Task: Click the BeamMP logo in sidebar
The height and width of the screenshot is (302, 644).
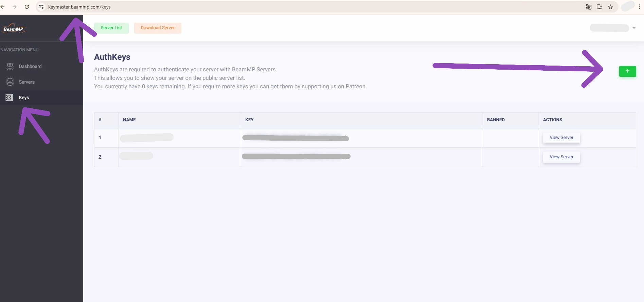Action: (x=14, y=29)
